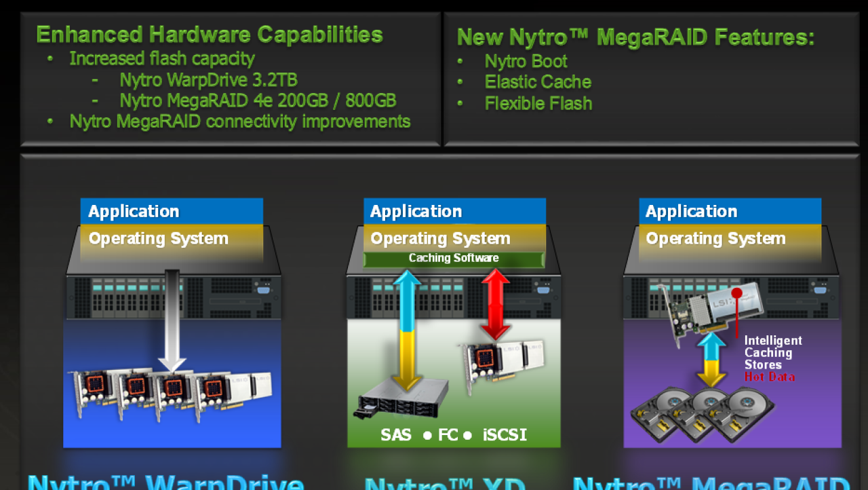Select the storage array enclosure above SAS
This screenshot has width=868, height=490.
[401, 399]
